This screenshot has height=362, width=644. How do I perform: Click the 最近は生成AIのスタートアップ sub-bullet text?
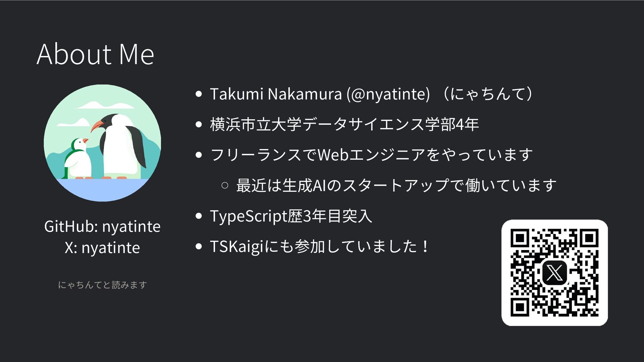click(396, 185)
